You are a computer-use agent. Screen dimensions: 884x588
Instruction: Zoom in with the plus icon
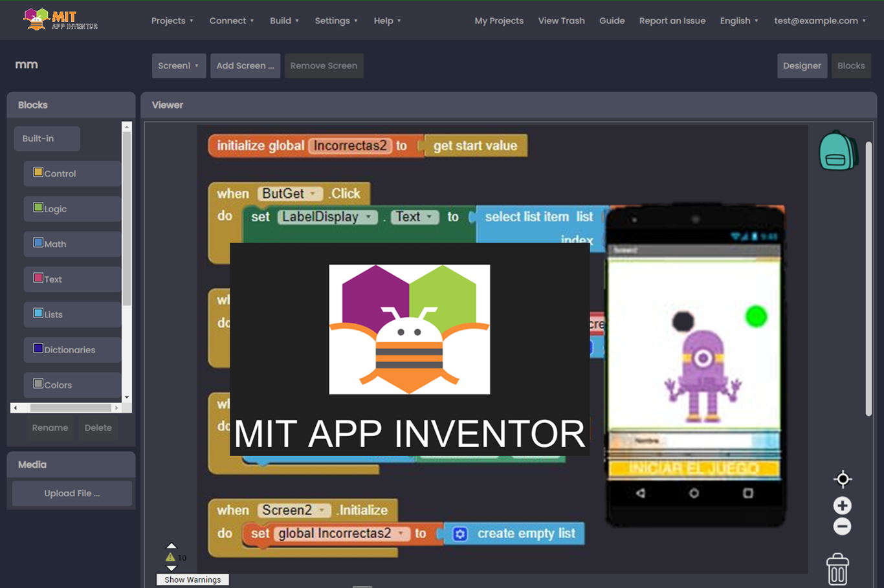click(842, 505)
